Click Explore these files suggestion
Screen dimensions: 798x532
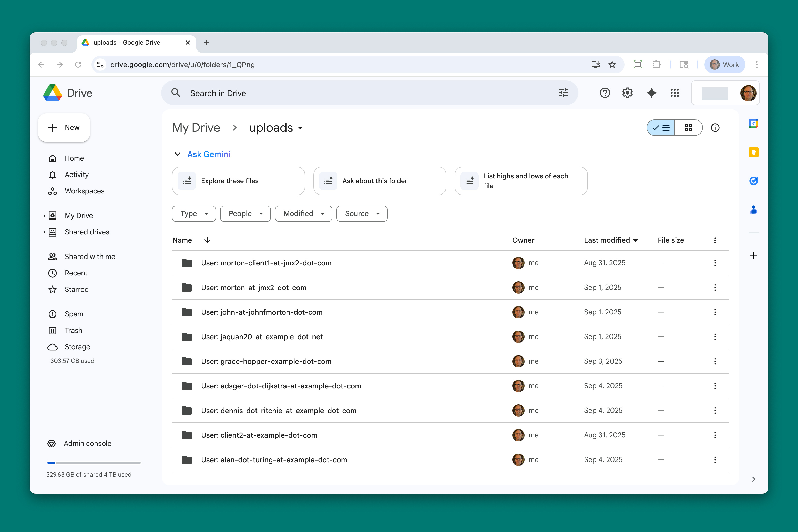[x=238, y=181]
